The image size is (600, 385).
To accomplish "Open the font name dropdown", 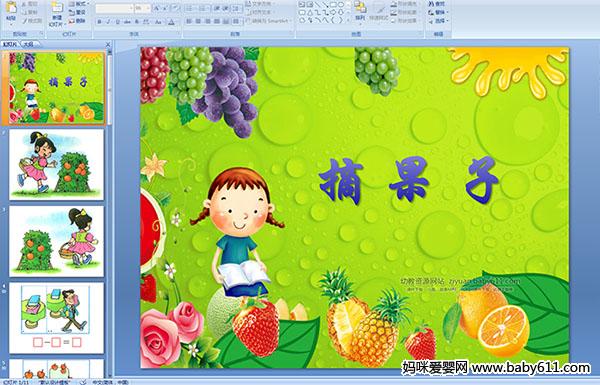I will click(114, 8).
